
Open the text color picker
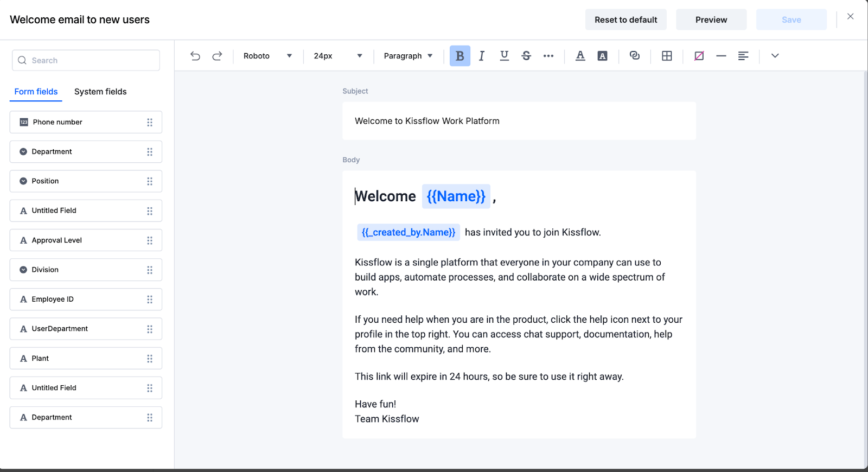click(580, 56)
